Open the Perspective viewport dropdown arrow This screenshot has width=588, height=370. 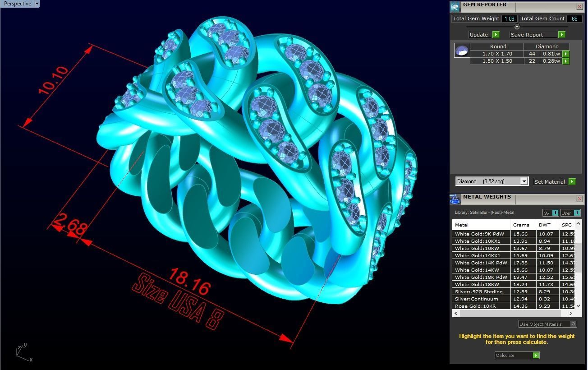(37, 4)
